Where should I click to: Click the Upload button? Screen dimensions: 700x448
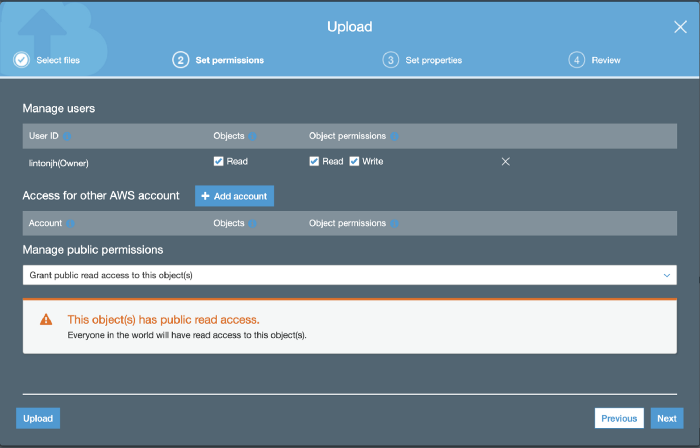[38, 418]
